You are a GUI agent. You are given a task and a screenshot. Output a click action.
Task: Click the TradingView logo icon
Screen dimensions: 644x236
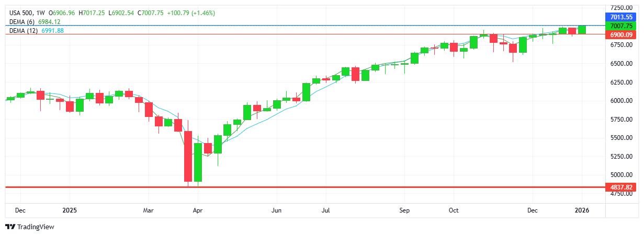tap(10, 227)
